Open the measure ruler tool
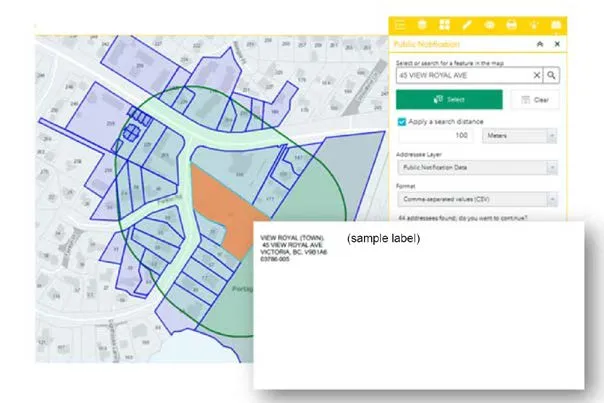Screen dimensions: 604x403 tap(467, 25)
